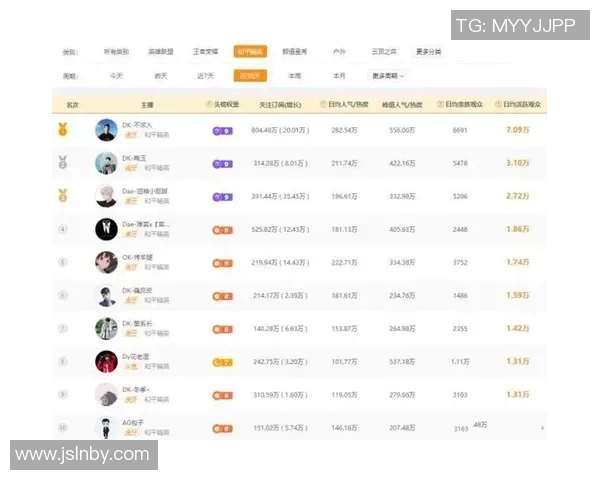Switch period to 昨天
Viewport: 600px width, 480px height.
click(x=161, y=76)
